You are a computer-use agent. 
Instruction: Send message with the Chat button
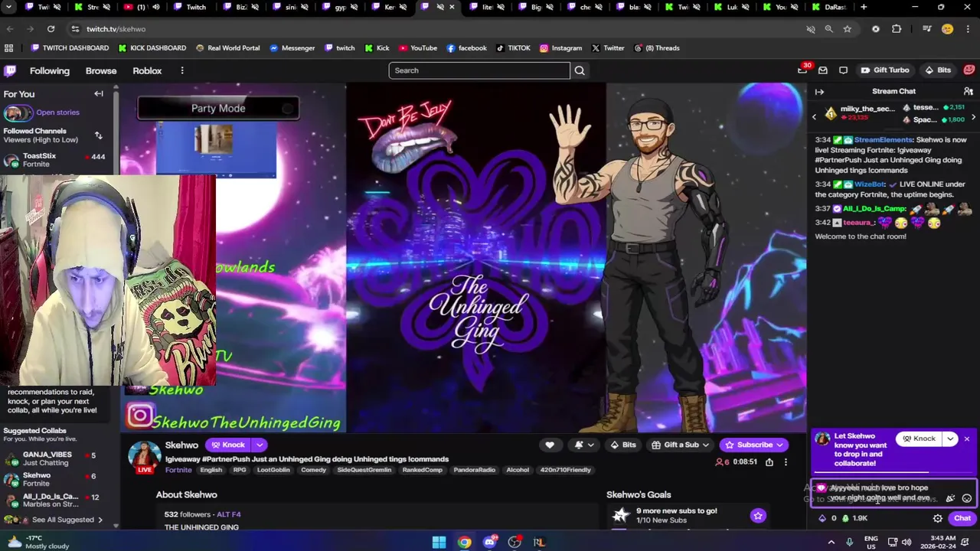pos(962,518)
